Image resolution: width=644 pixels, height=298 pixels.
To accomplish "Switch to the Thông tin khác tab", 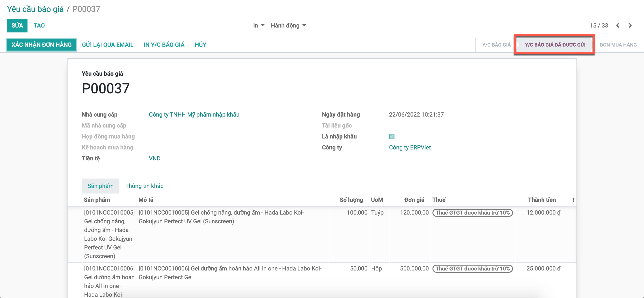I will coord(144,186).
